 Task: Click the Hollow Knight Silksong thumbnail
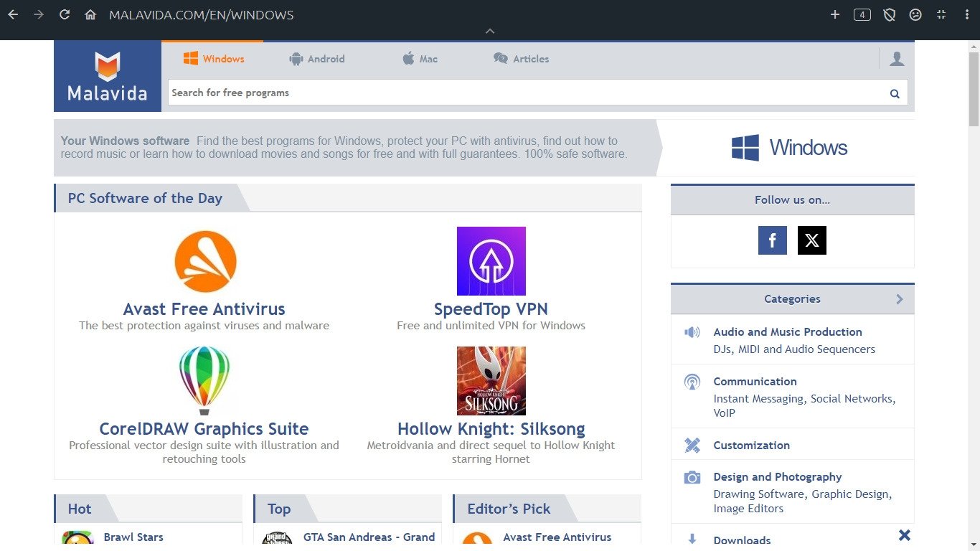(491, 380)
